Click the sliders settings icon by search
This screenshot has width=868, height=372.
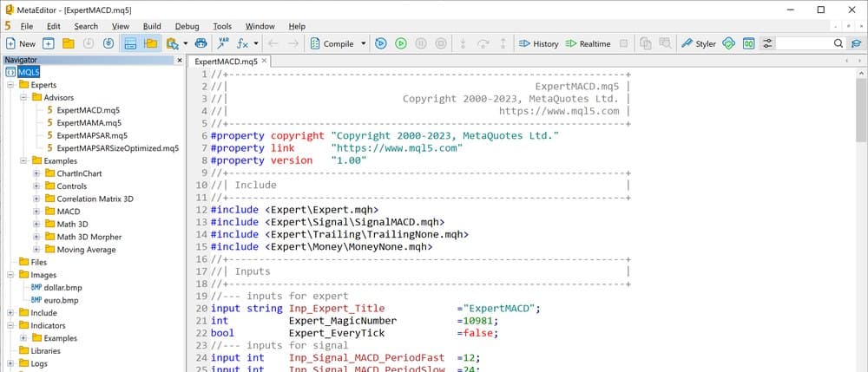pos(766,43)
